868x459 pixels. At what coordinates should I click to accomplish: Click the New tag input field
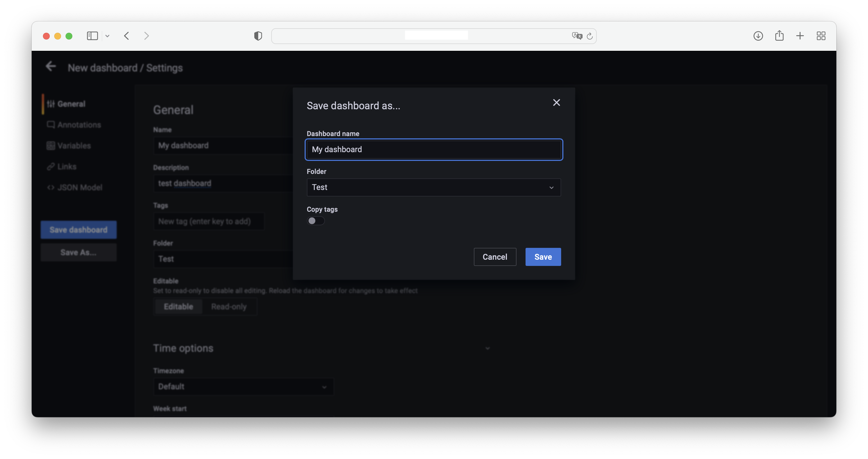point(209,221)
